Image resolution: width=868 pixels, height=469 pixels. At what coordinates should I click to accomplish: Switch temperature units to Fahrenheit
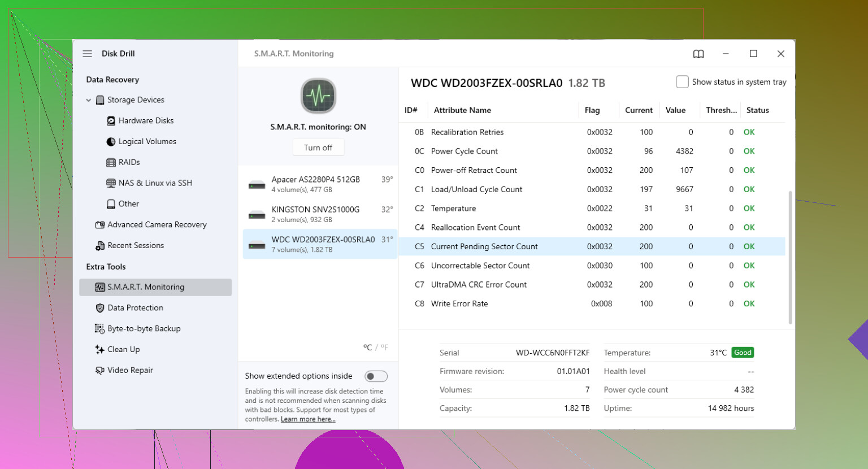[x=384, y=348]
